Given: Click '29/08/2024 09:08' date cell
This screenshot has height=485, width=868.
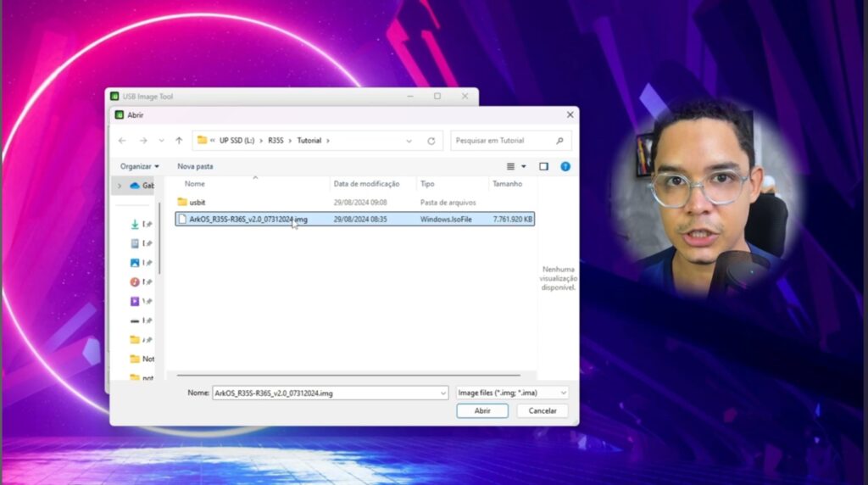Looking at the screenshot, I should click(359, 203).
